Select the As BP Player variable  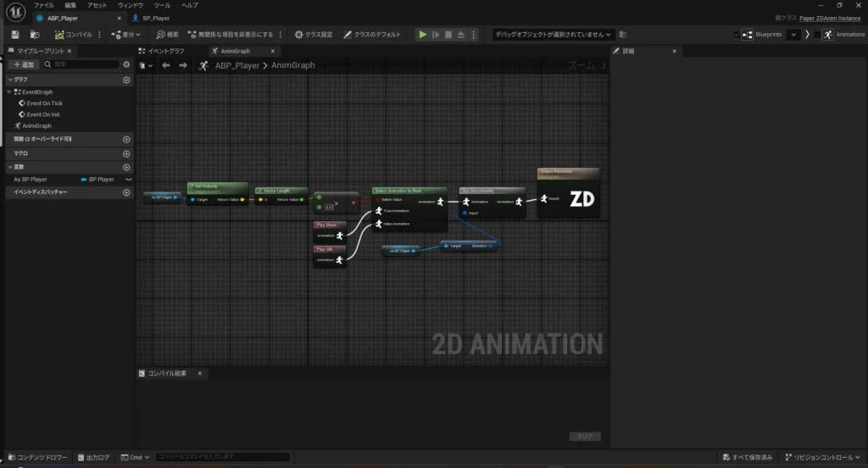tap(31, 180)
